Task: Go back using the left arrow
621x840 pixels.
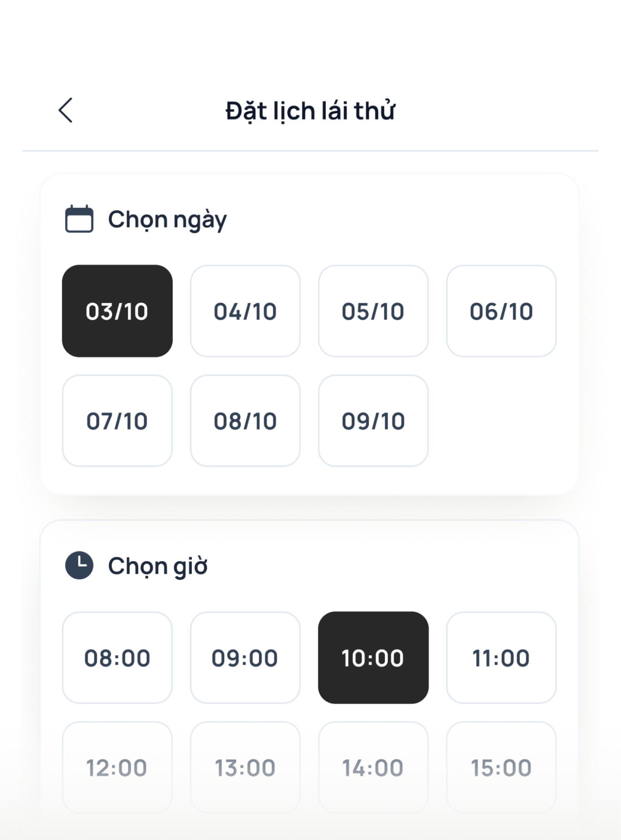Action: click(x=66, y=110)
